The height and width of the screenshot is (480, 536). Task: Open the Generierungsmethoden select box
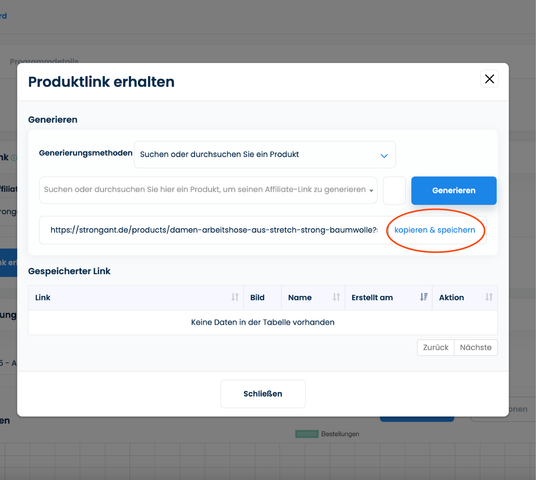click(265, 155)
